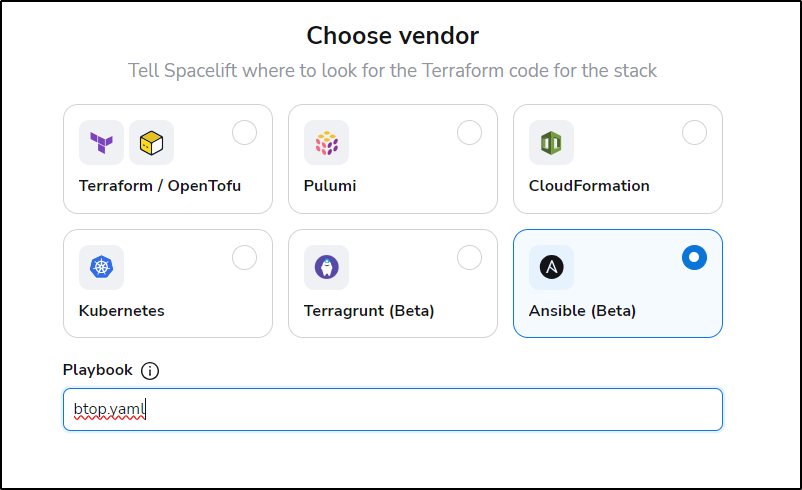Pick the Terragrunt (Beta) card label
The image size is (802, 490).
pos(369,310)
